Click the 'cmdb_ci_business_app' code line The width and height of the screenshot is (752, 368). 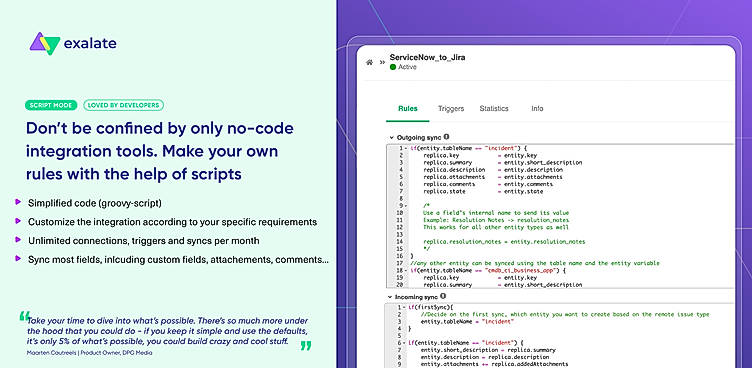488,271
